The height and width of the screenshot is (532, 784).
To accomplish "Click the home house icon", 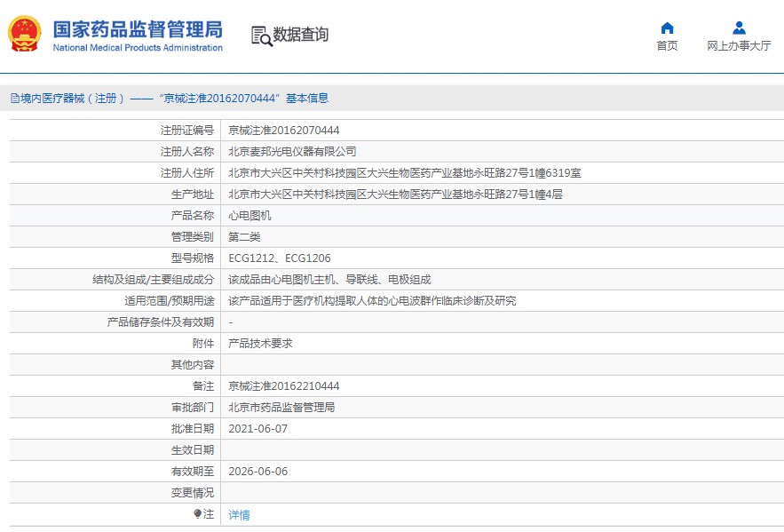I will pos(667,28).
